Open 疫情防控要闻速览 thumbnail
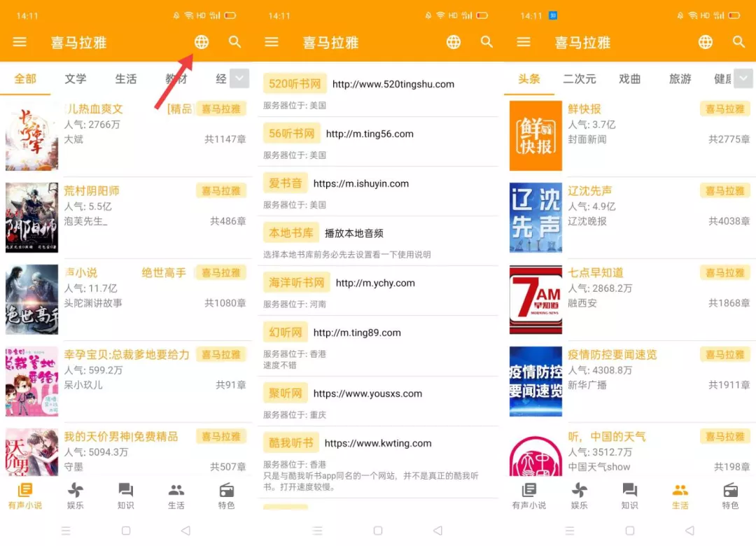 535,381
